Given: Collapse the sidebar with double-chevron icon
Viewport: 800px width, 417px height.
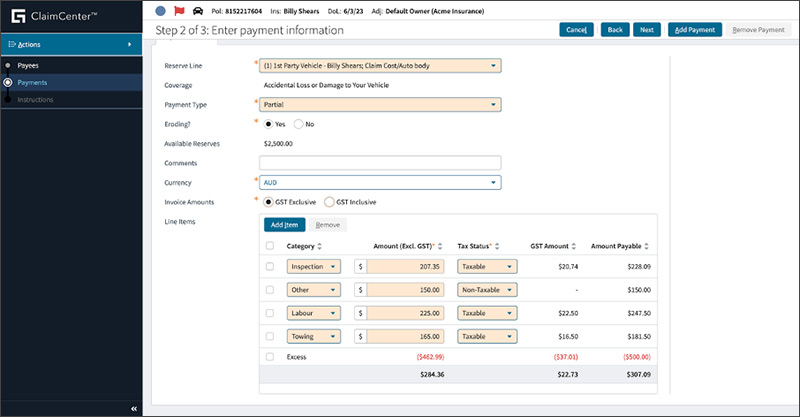Looking at the screenshot, I should click(x=134, y=408).
